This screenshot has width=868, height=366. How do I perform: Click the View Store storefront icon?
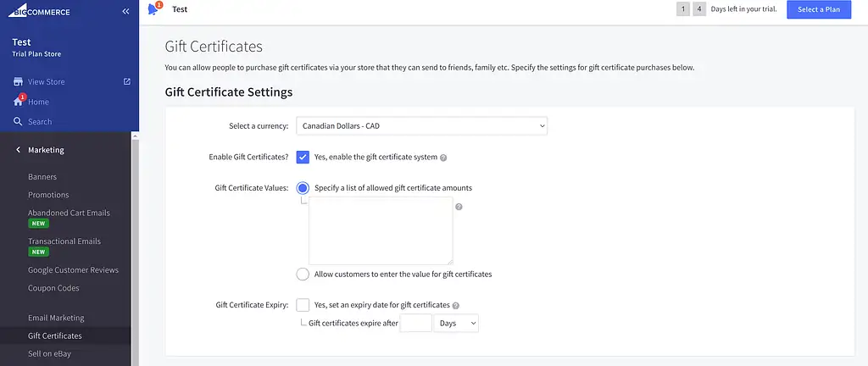pyautogui.click(x=19, y=82)
